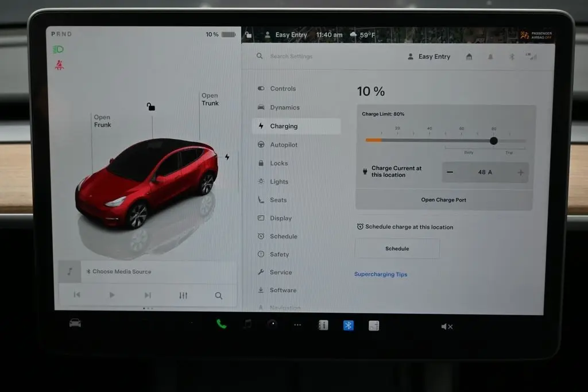Tap Open Trunk label
This screenshot has height=392, width=588.
point(210,99)
